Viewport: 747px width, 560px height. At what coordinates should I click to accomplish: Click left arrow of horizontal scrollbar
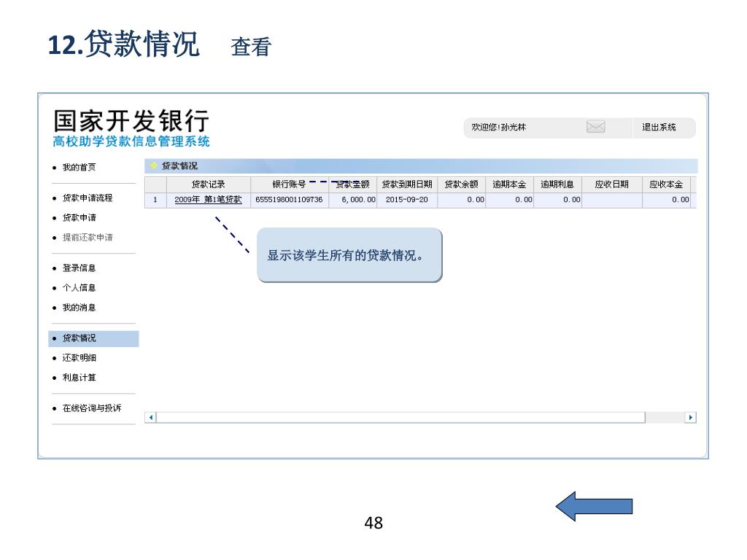point(150,418)
